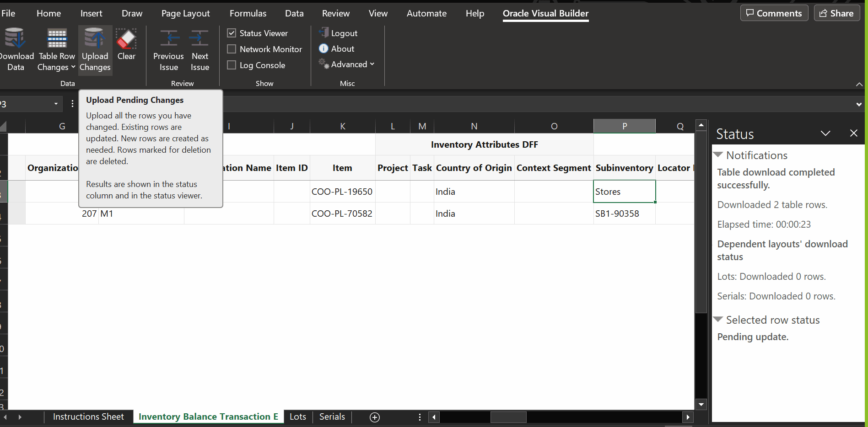The image size is (868, 427).
Task: Click the horizontal scrollbar thumb
Action: coord(508,417)
